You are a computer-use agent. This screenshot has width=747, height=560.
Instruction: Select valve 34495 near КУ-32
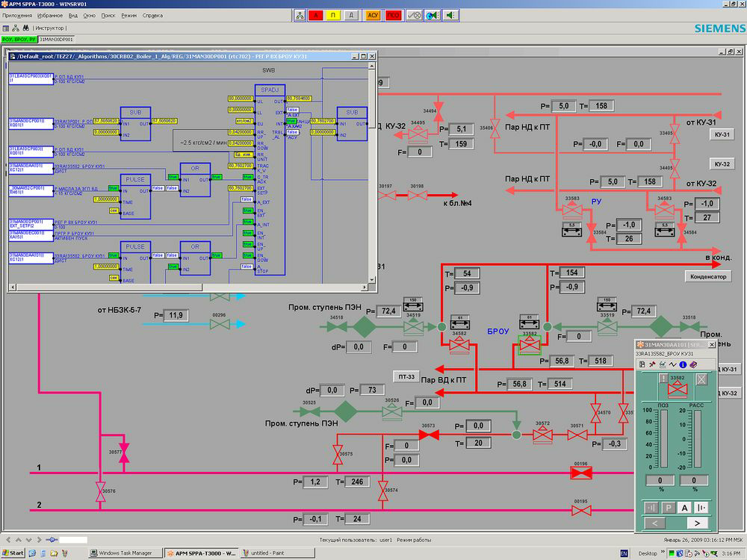point(418,134)
